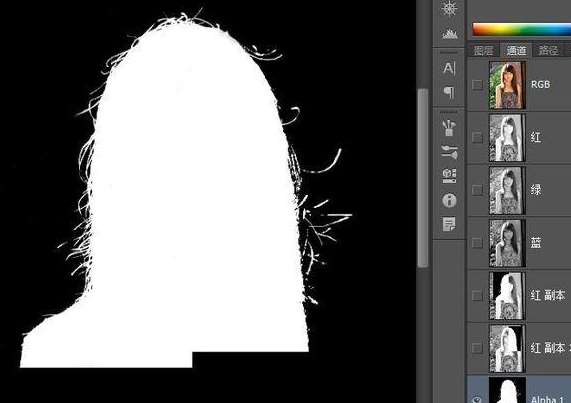Toggle visibility of the 红 channel
The image size is (571, 403).
coord(477,137)
